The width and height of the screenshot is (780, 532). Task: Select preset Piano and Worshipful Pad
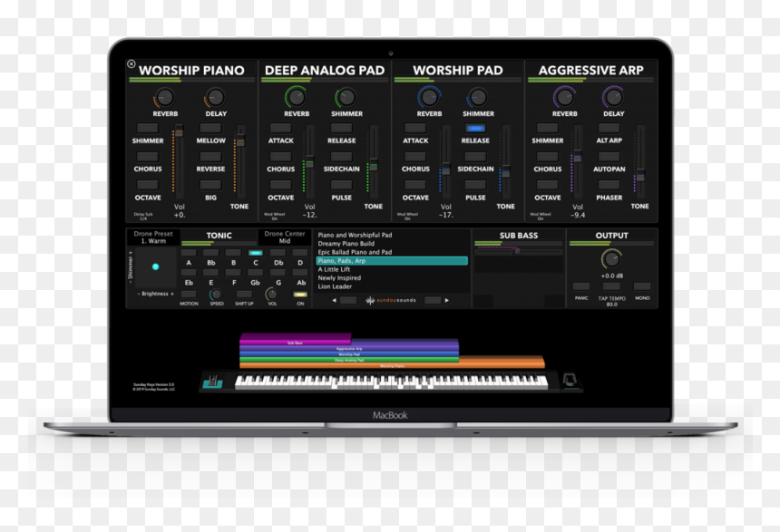coord(392,235)
